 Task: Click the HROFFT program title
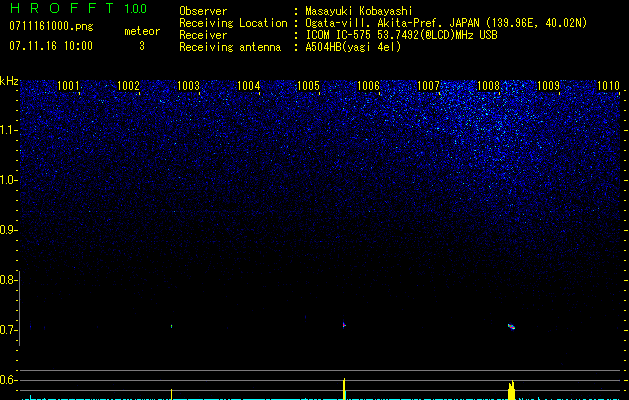tap(62, 10)
